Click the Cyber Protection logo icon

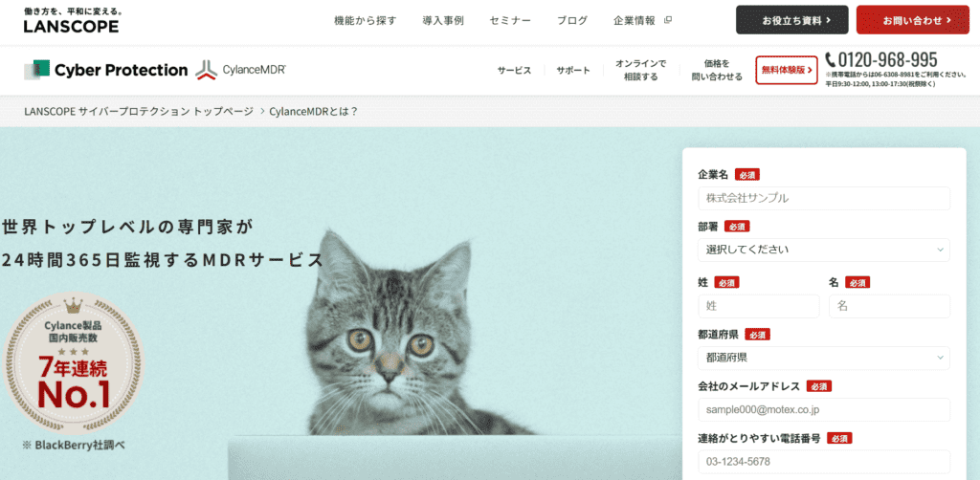[x=37, y=69]
